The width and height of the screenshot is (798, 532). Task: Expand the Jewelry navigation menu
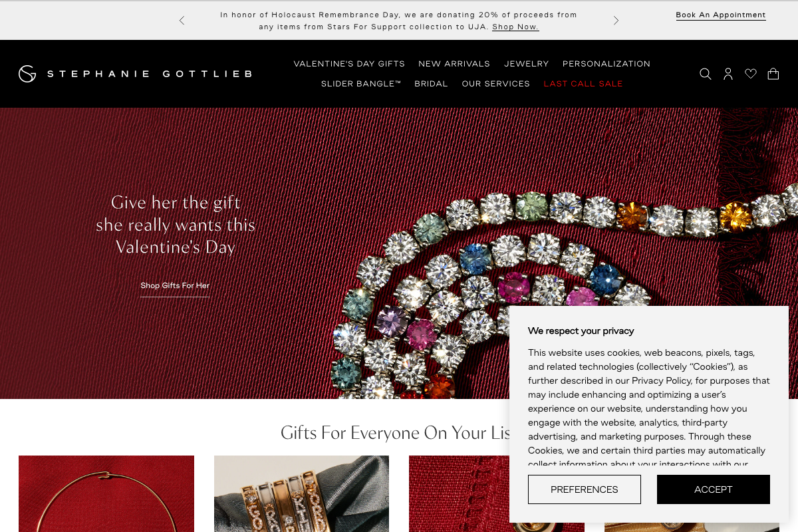(527, 64)
